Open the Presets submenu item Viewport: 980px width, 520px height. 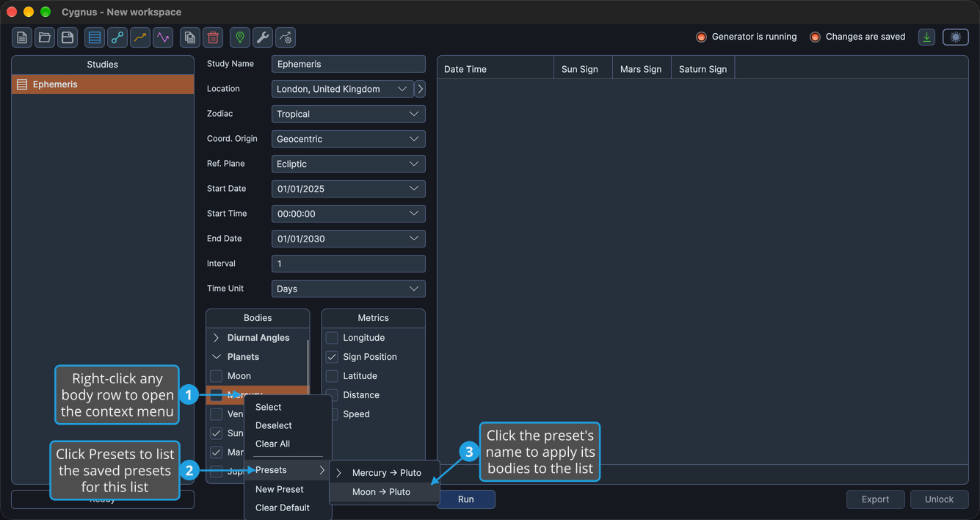pos(288,470)
